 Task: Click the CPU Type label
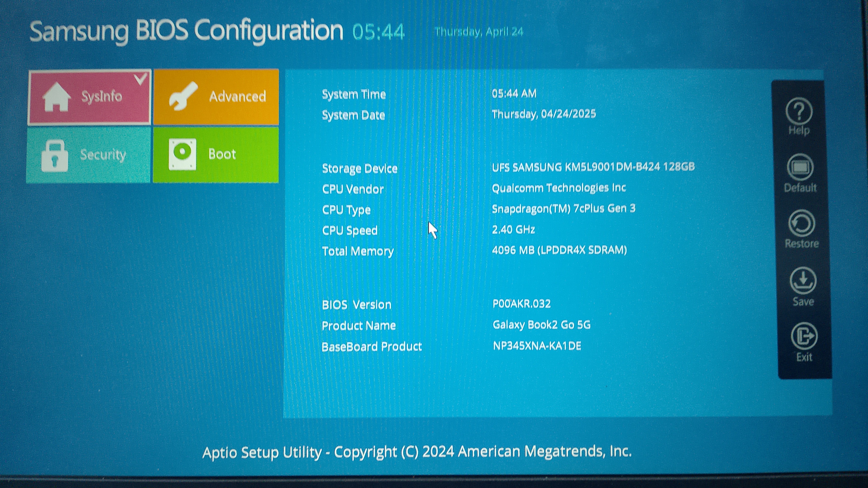[346, 210]
